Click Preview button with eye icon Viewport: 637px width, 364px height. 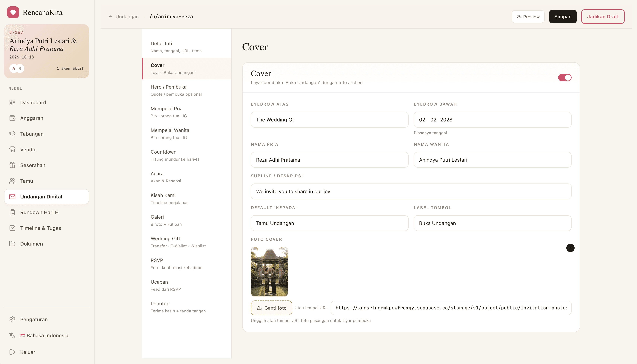[528, 17]
